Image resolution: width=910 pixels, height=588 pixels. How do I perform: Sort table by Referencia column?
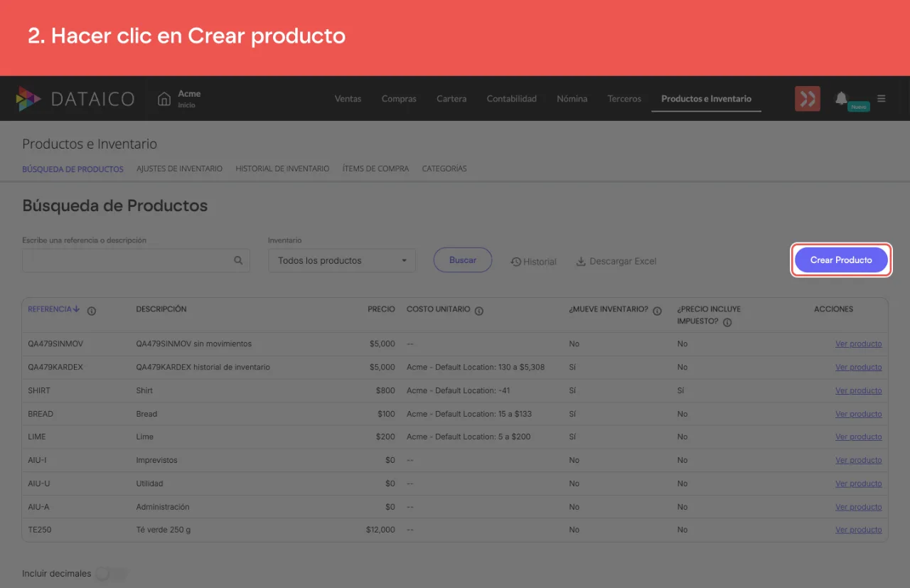54,309
